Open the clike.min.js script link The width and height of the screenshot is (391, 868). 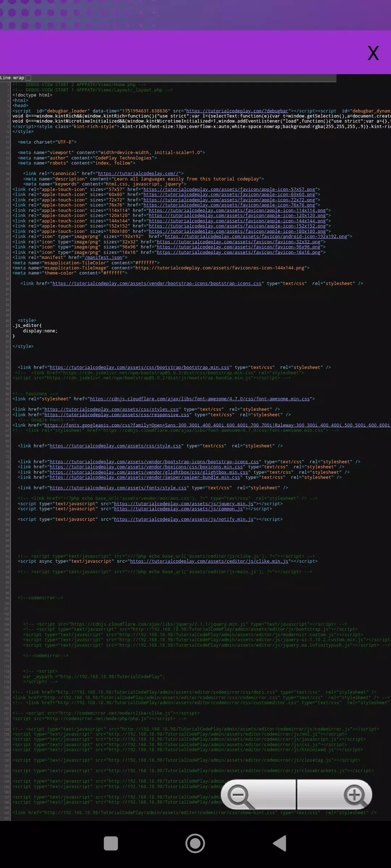point(209,561)
